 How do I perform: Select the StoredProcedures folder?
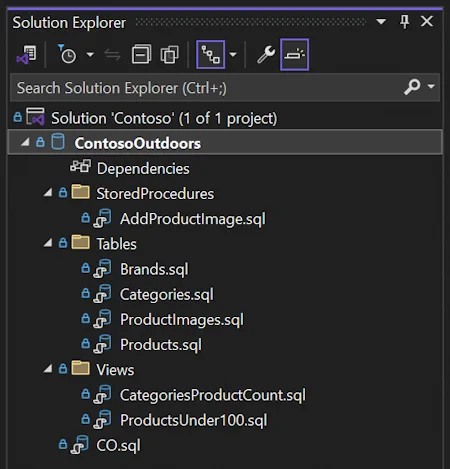(x=155, y=194)
